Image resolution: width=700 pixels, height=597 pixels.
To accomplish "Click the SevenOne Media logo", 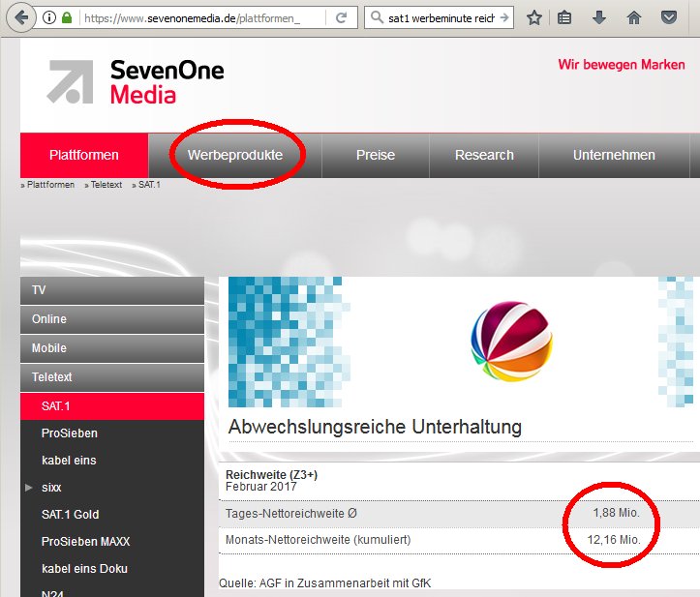I will 136,81.
